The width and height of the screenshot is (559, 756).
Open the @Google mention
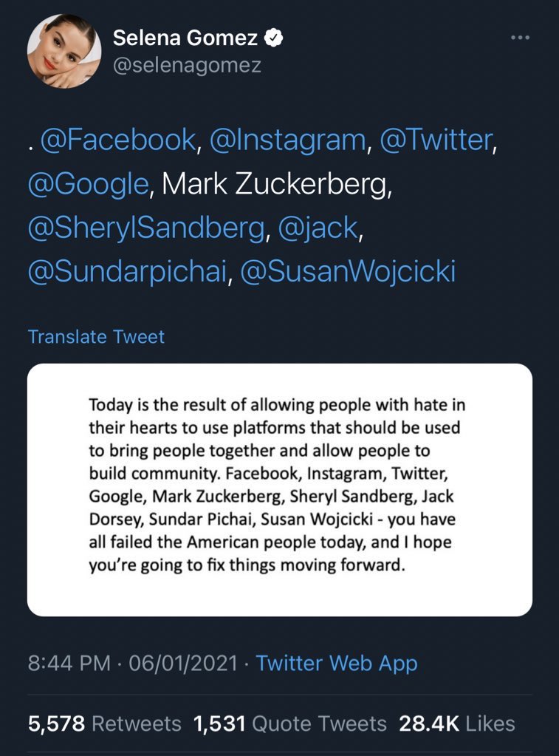click(88, 184)
